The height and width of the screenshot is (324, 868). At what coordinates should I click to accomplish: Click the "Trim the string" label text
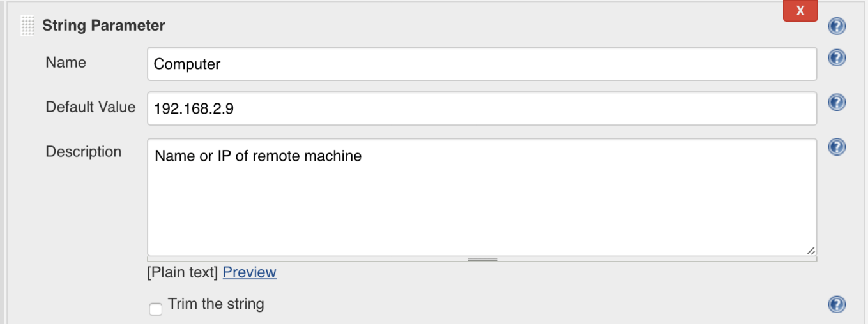(x=216, y=304)
